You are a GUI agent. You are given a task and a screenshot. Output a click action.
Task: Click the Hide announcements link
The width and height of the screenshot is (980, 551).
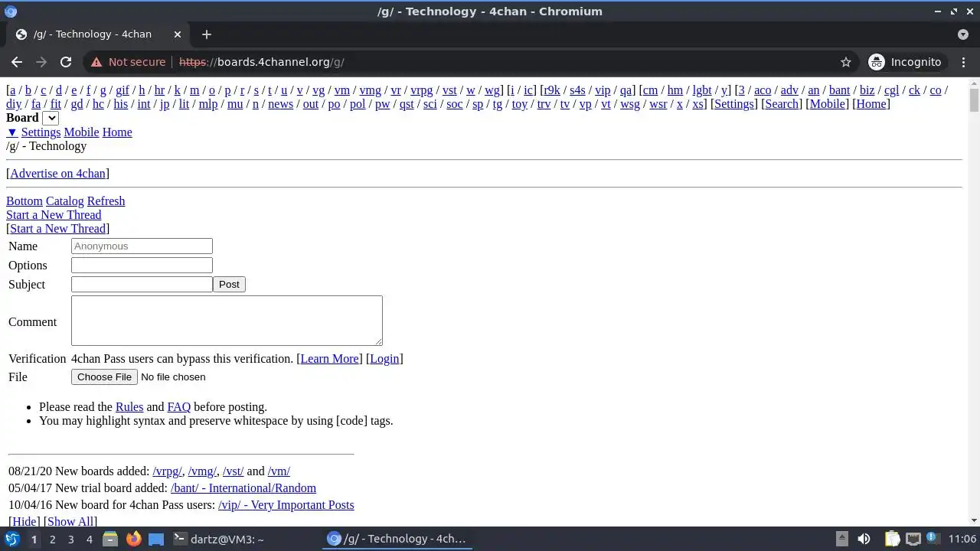pyautogui.click(x=24, y=522)
